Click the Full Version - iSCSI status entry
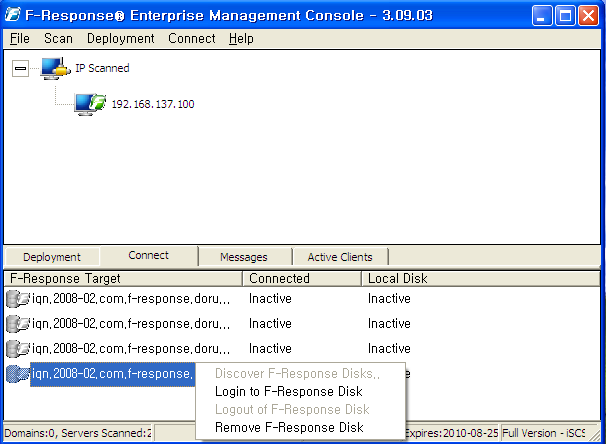 click(x=543, y=433)
